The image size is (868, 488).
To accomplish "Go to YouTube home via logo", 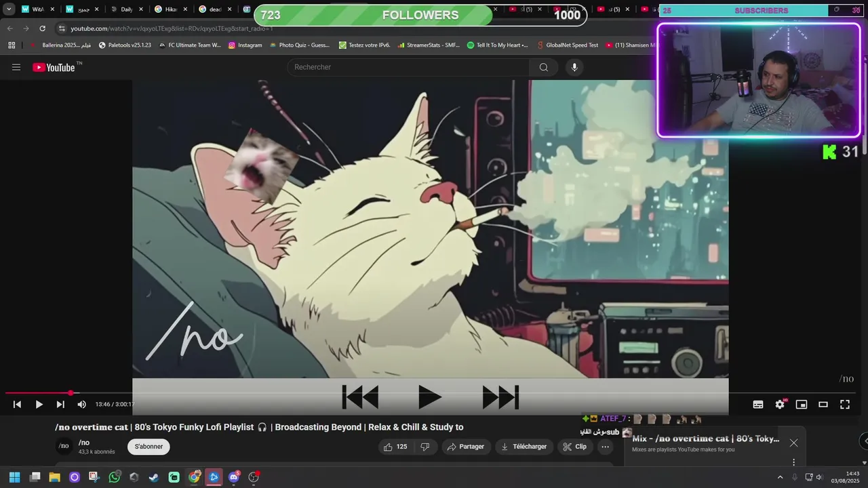I will point(54,67).
